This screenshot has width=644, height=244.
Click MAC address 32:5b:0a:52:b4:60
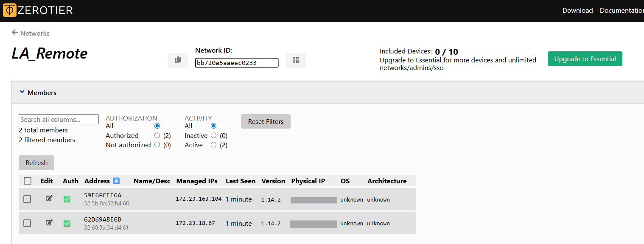(106, 203)
